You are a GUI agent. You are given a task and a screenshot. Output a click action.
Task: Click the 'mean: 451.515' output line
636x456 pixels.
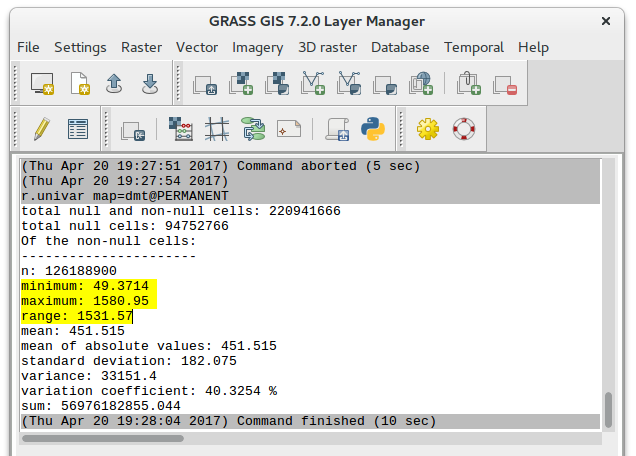tap(73, 331)
